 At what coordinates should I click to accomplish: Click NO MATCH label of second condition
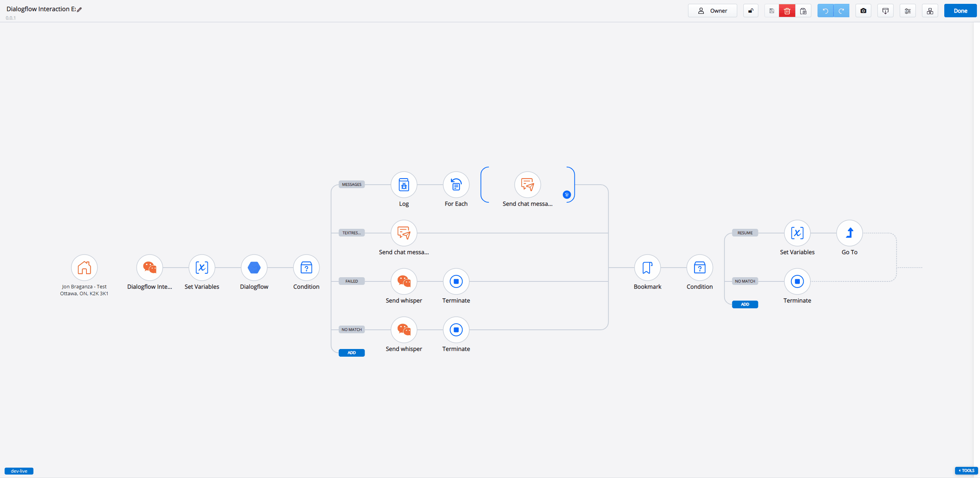click(x=745, y=281)
